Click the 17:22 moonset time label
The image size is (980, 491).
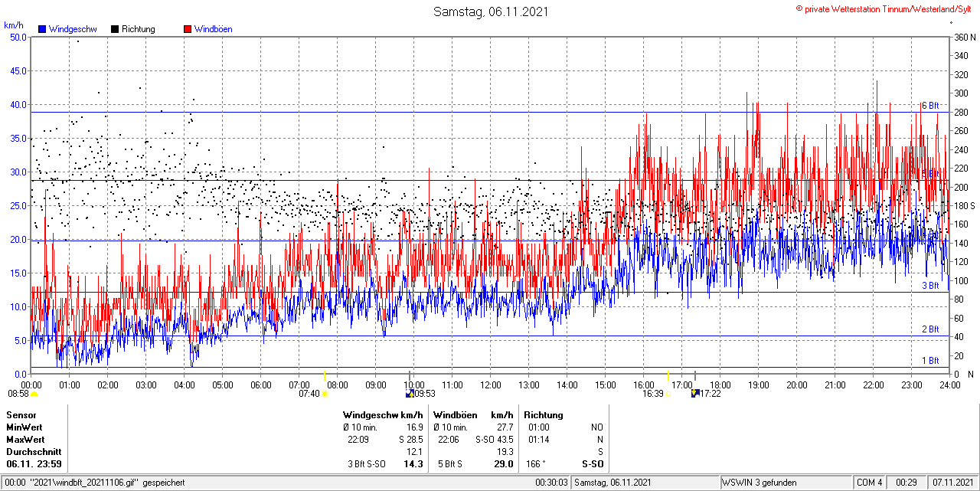coord(710,394)
